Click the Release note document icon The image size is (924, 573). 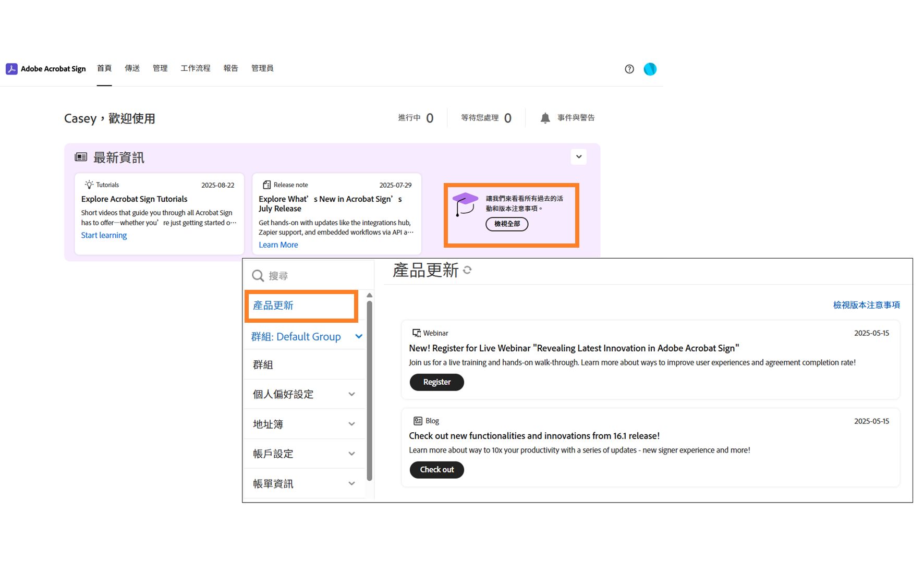point(266,185)
